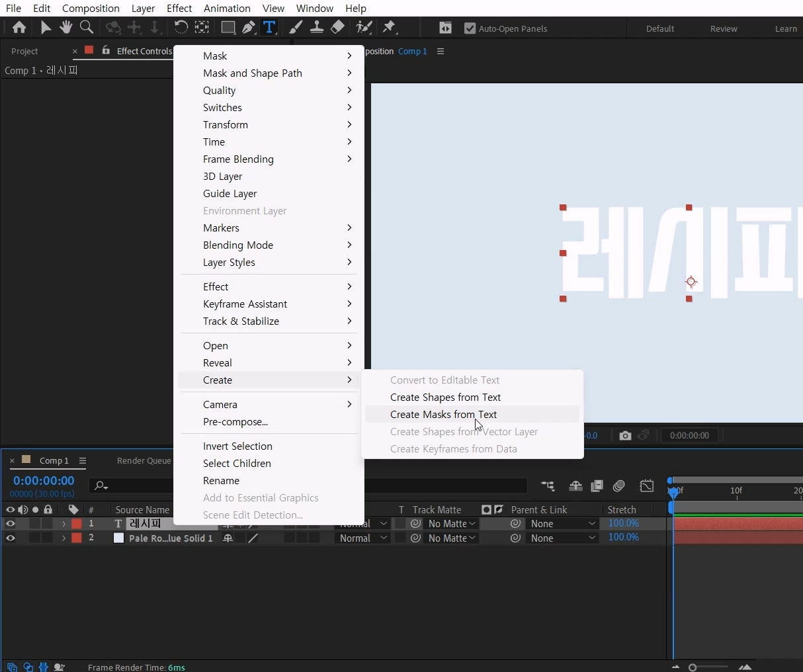
Task: Open the Learn workspace
Action: [786, 28]
